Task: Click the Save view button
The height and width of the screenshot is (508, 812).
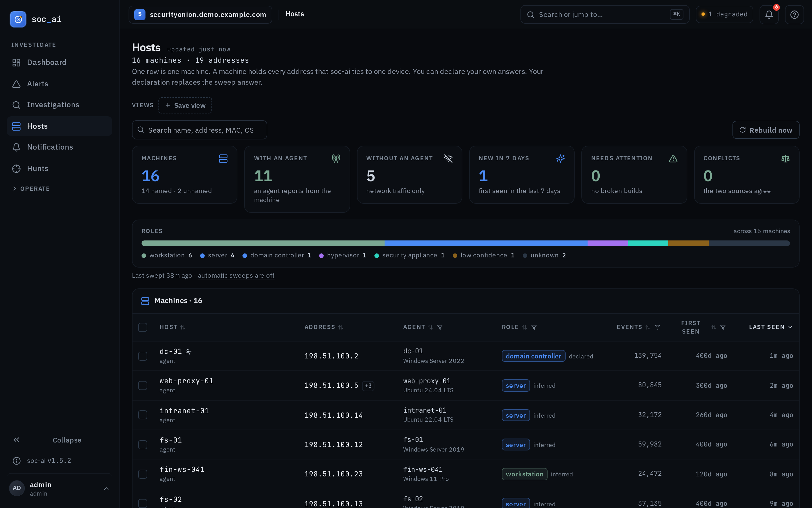Action: 185,106
